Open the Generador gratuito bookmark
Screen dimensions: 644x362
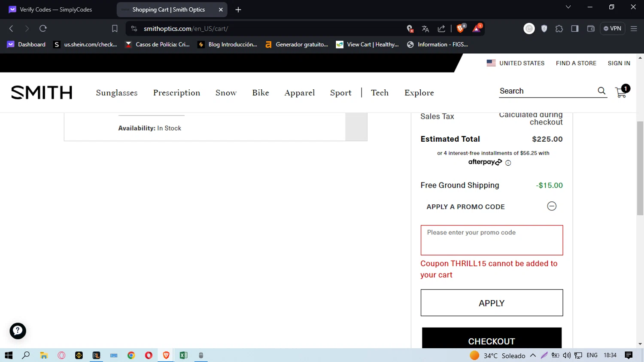click(297, 44)
